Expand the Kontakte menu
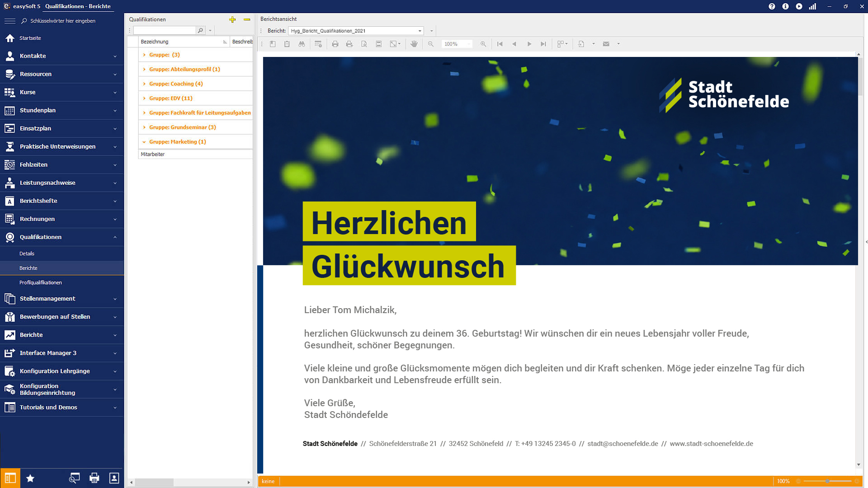868x488 pixels. (x=62, y=56)
